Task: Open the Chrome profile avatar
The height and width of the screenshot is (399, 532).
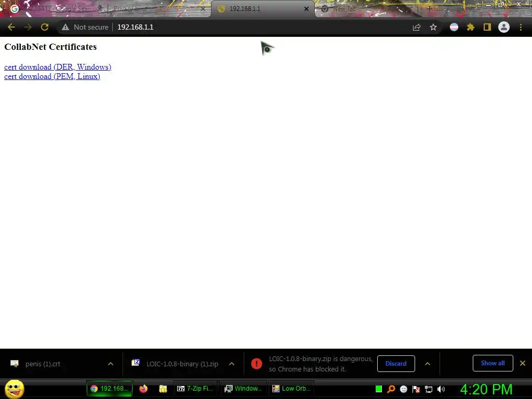Action: pyautogui.click(x=504, y=27)
